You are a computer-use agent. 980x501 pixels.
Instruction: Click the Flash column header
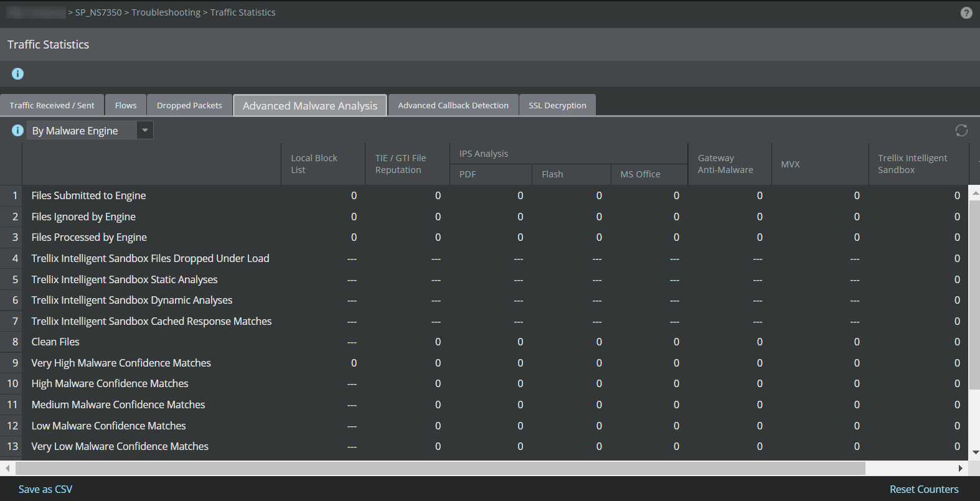click(572, 174)
